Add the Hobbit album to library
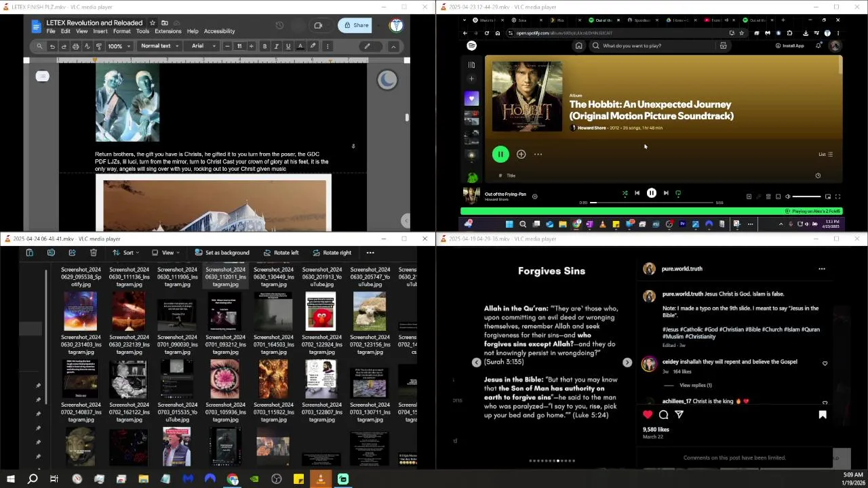The height and width of the screenshot is (488, 868). [521, 155]
